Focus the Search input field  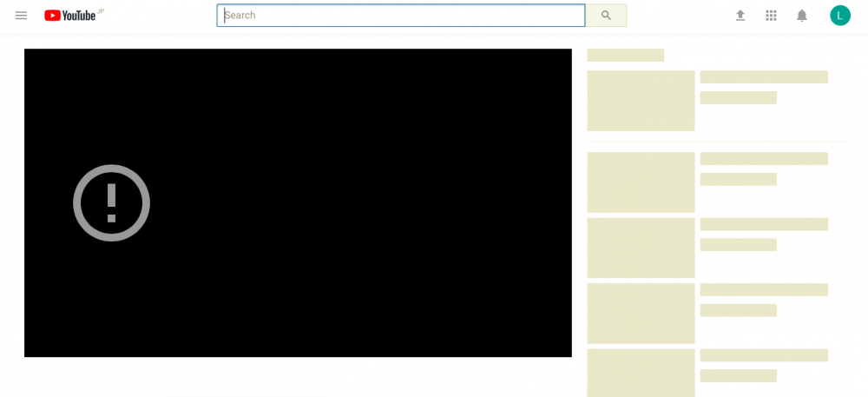(401, 16)
